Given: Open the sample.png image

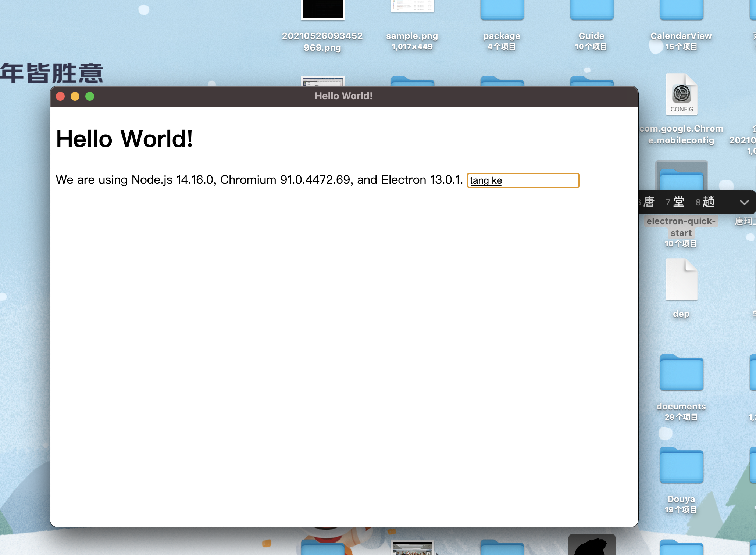Looking at the screenshot, I should [x=413, y=6].
